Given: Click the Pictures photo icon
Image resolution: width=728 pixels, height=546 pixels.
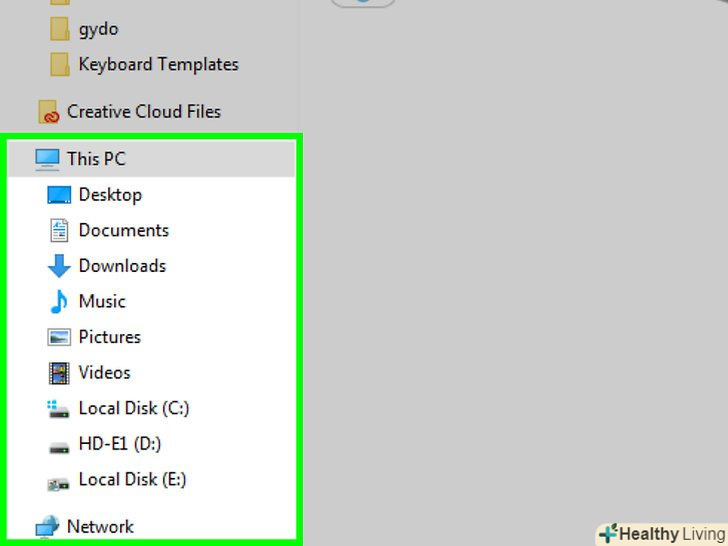Looking at the screenshot, I should pyautogui.click(x=60, y=337).
